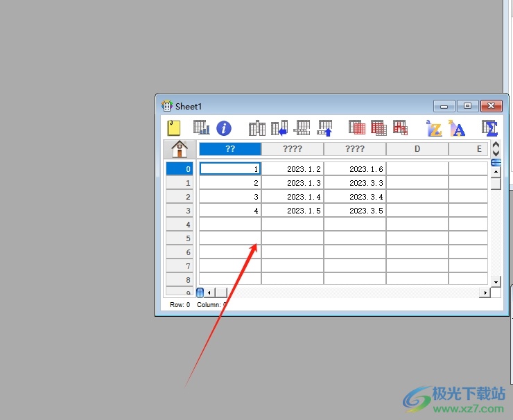Click the sort descending Z-A icon
Screen dimensions: 513x420
tap(456, 128)
